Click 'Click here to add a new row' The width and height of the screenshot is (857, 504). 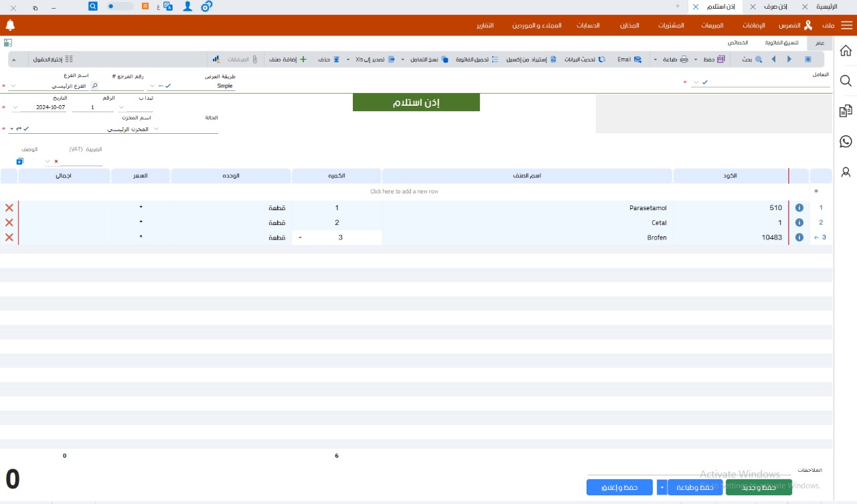pos(404,191)
